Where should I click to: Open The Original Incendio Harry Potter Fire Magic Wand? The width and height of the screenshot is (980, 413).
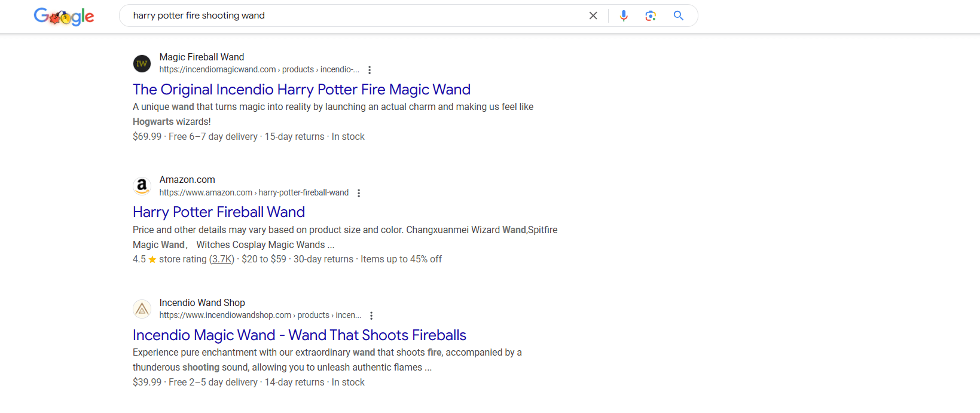(301, 90)
